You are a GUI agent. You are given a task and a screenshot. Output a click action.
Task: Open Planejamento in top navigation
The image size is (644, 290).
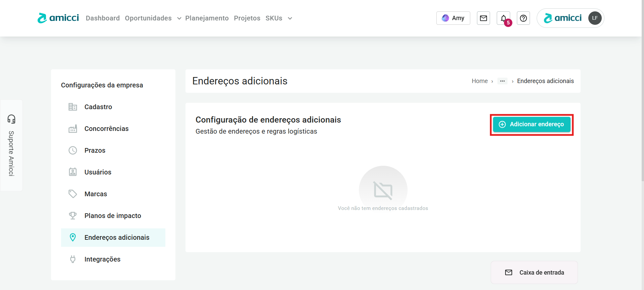pos(207,18)
